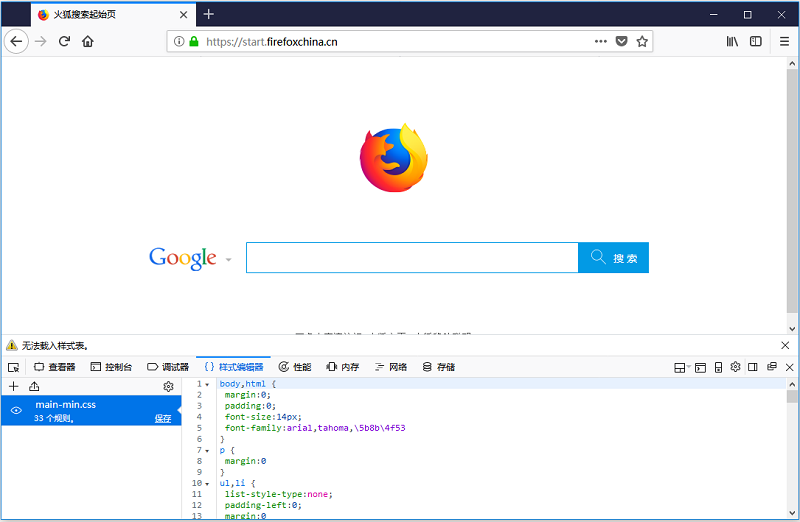Click the 33 个规则 rule count text
Viewport: 800px width, 522px height.
[x=54, y=418]
